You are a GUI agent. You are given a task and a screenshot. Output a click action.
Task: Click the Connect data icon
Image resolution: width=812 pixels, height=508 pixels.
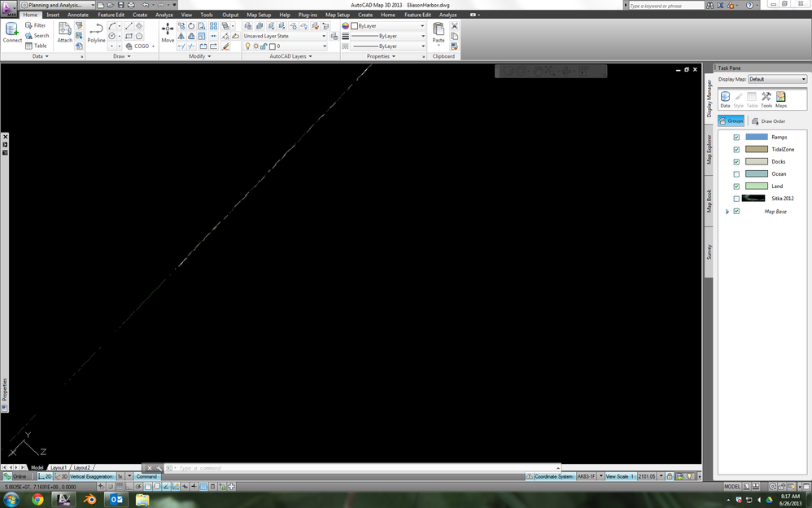[12, 32]
